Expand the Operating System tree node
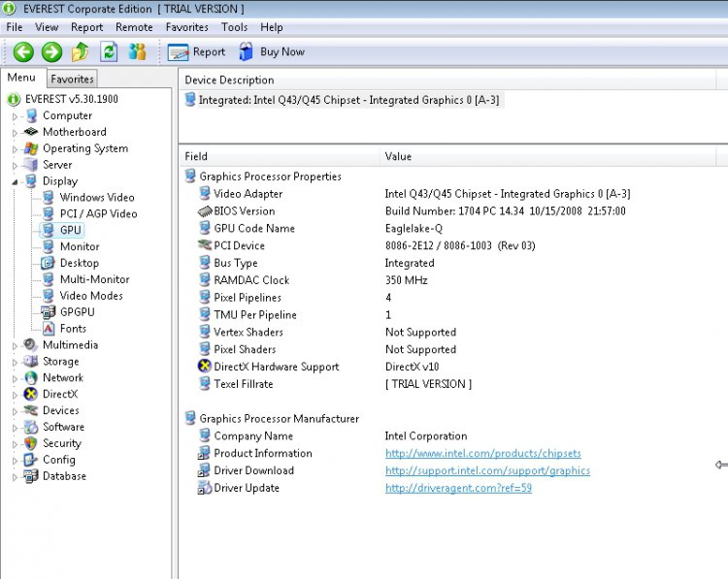 pyautogui.click(x=15, y=149)
